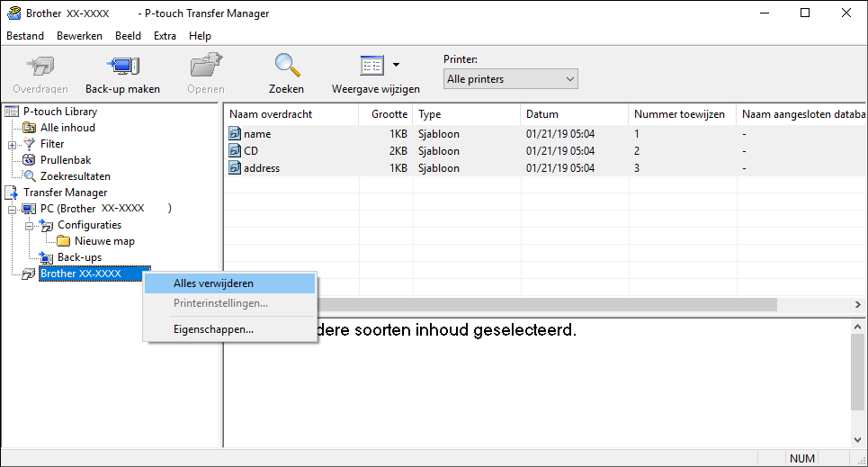Open the Printer combo box Alle printers

[510, 79]
